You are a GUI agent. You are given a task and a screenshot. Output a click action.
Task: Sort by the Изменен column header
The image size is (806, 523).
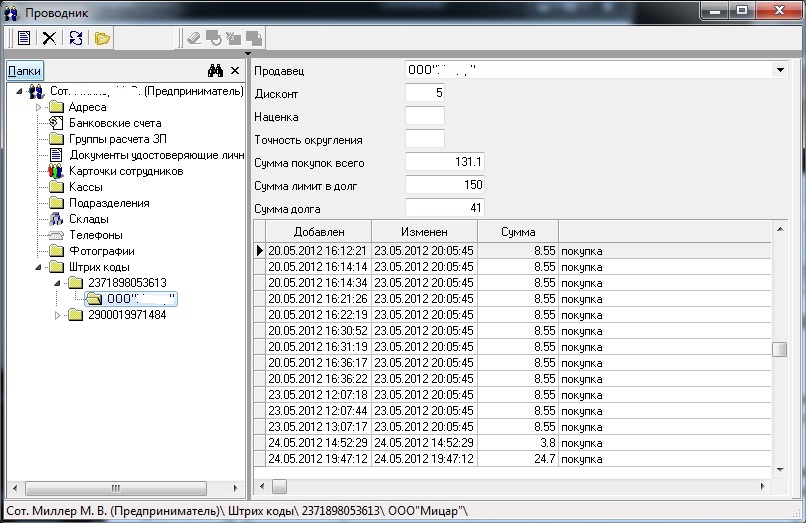[x=425, y=232]
